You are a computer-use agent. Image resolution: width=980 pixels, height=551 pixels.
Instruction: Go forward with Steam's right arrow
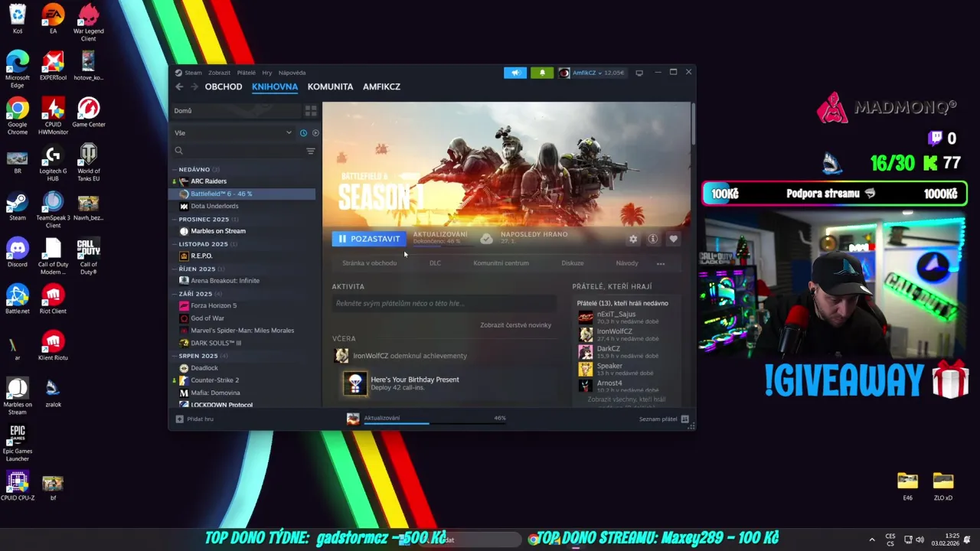(194, 86)
